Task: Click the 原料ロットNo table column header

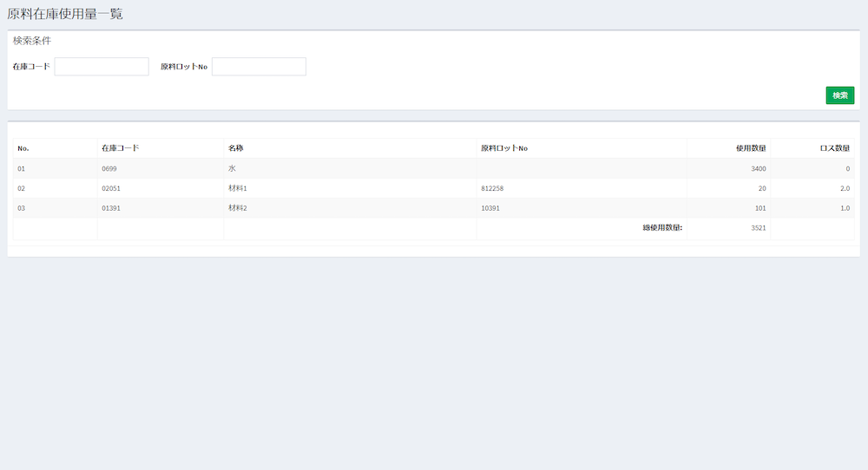Action: coord(504,148)
